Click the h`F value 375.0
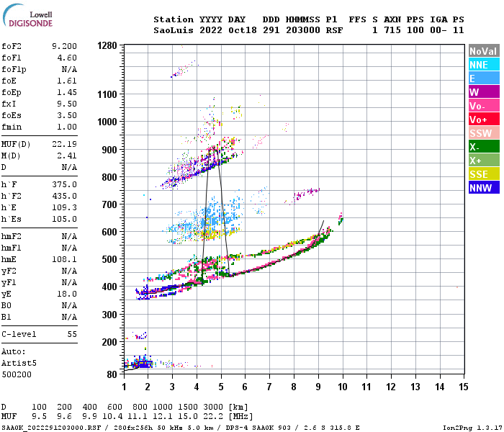The width and height of the screenshot is (504, 432). [x=64, y=184]
